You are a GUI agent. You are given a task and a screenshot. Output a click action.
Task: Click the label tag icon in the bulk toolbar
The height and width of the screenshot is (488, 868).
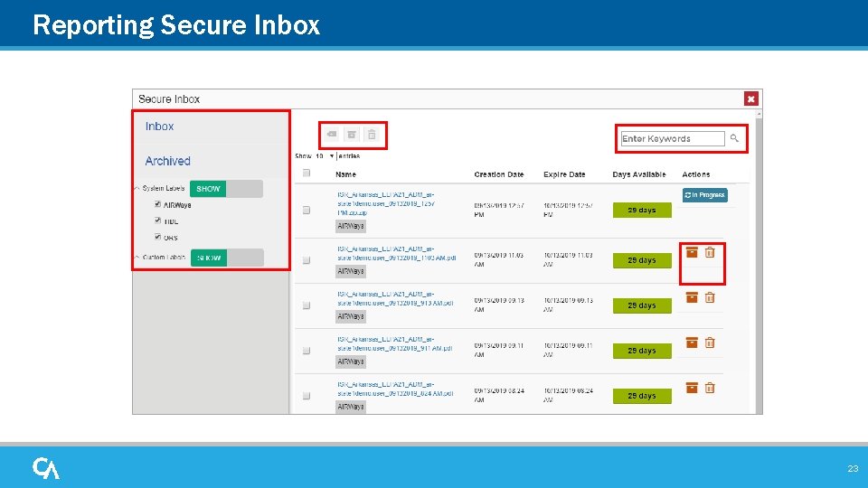[x=332, y=135]
